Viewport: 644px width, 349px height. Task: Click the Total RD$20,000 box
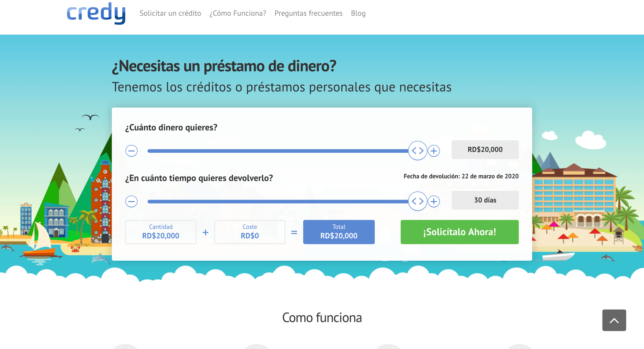[339, 232]
